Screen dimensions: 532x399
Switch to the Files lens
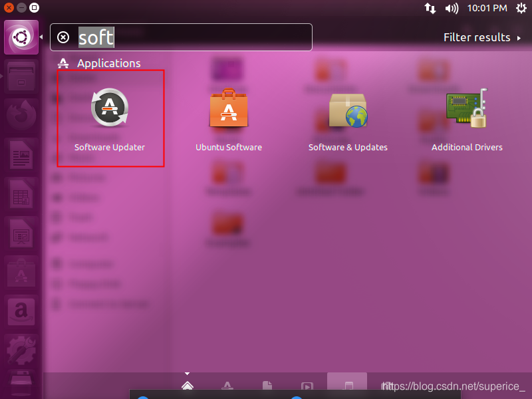[267, 386]
